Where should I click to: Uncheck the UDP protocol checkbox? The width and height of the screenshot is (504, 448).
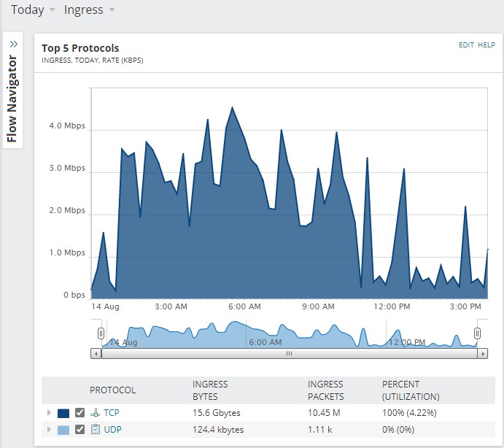(x=80, y=429)
